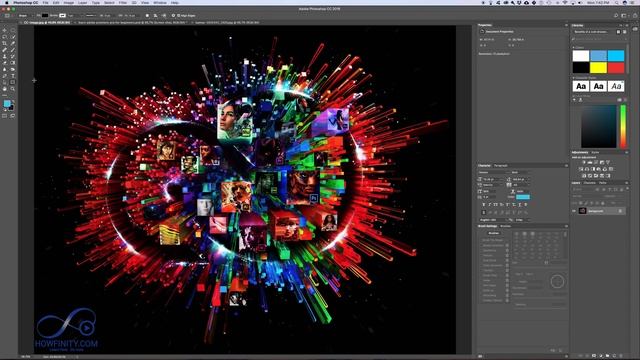
Task: Open the shape options gear menu
Action: [173, 16]
